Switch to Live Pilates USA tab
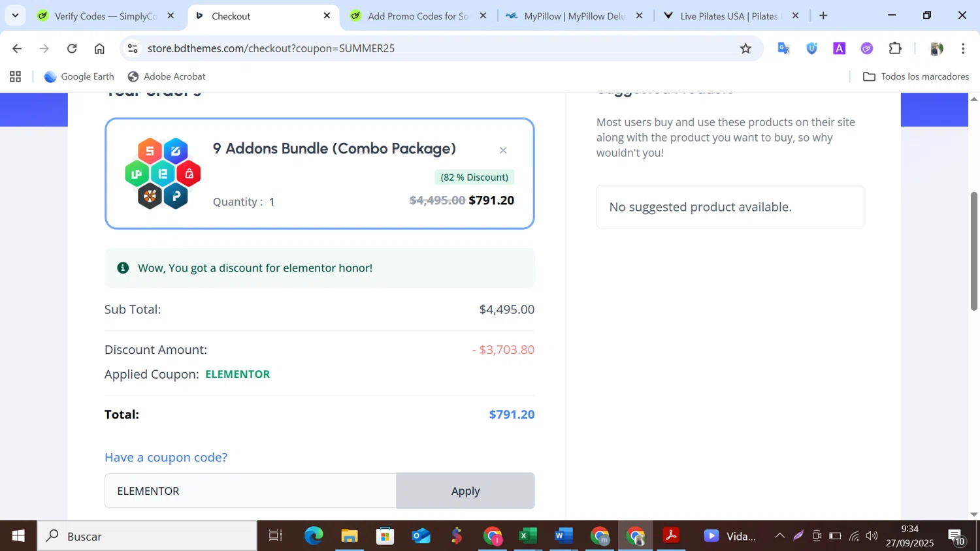 730,16
